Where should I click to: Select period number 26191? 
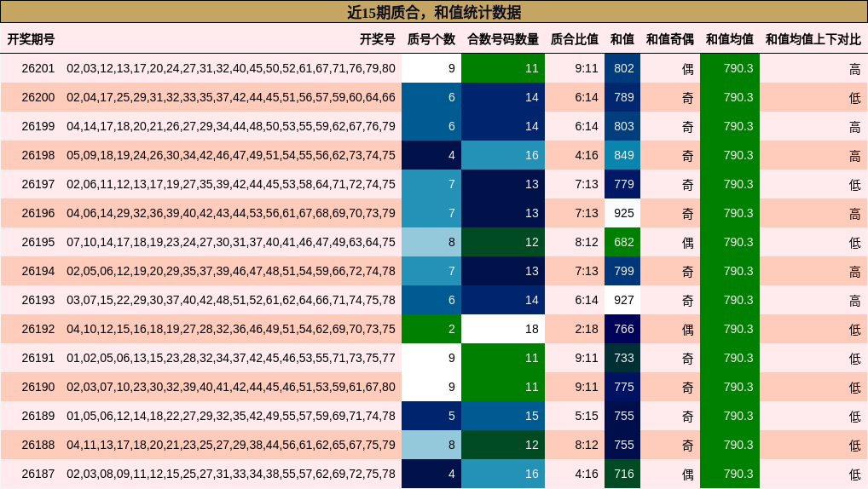38,358
